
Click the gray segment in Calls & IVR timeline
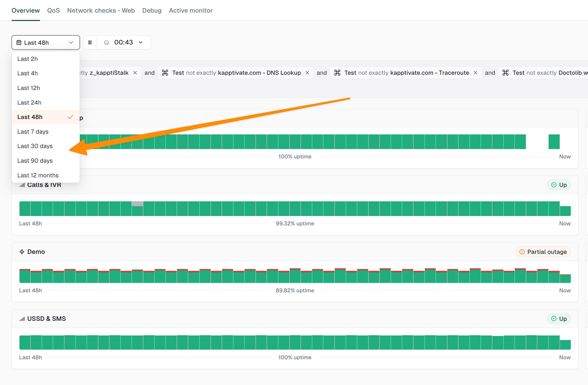pos(137,204)
